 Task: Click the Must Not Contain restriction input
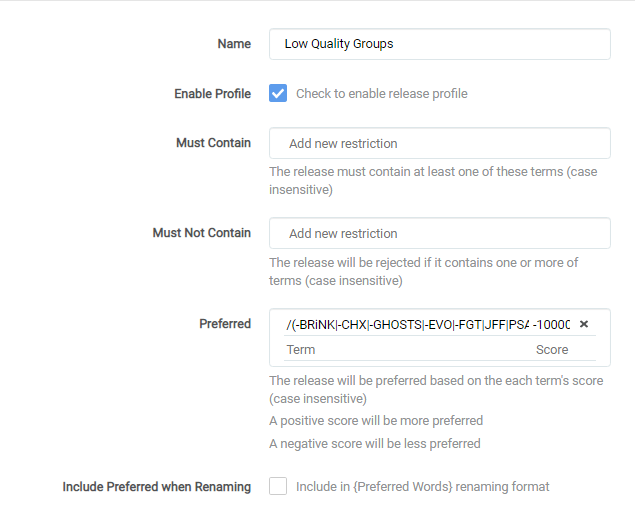[440, 233]
